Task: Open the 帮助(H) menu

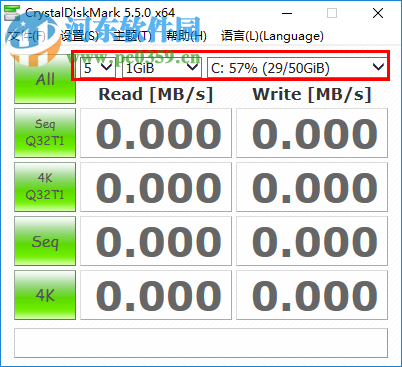Action: coord(186,36)
